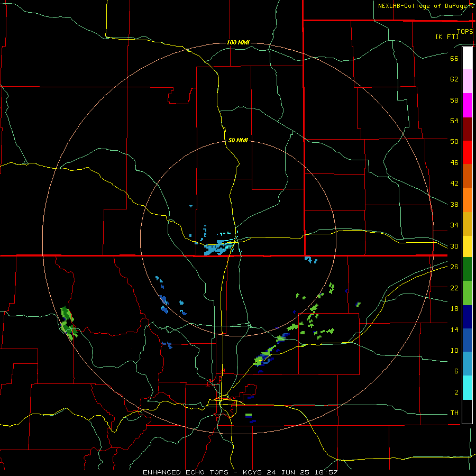Click the '62' legend value
Screen dimensions: 476x476
pos(454,79)
